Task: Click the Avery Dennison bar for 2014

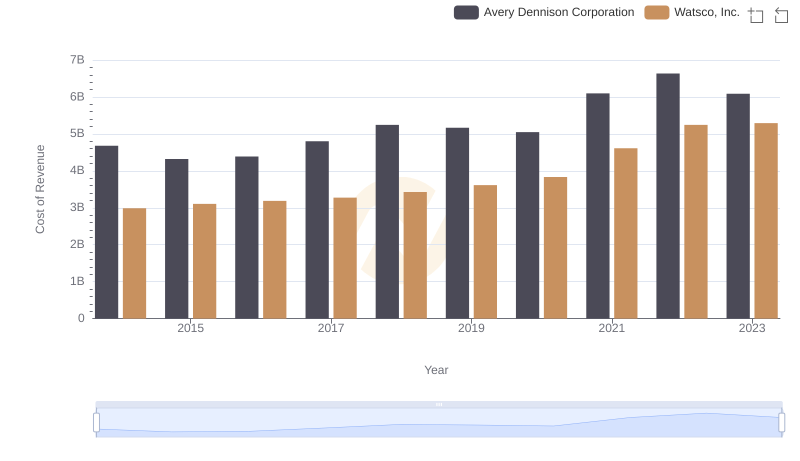Action: coord(107,232)
